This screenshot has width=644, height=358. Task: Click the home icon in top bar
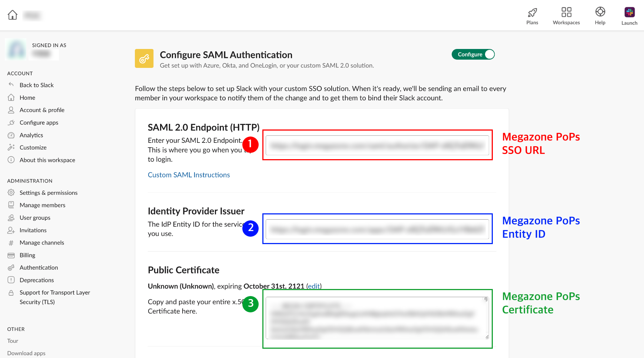tap(13, 15)
